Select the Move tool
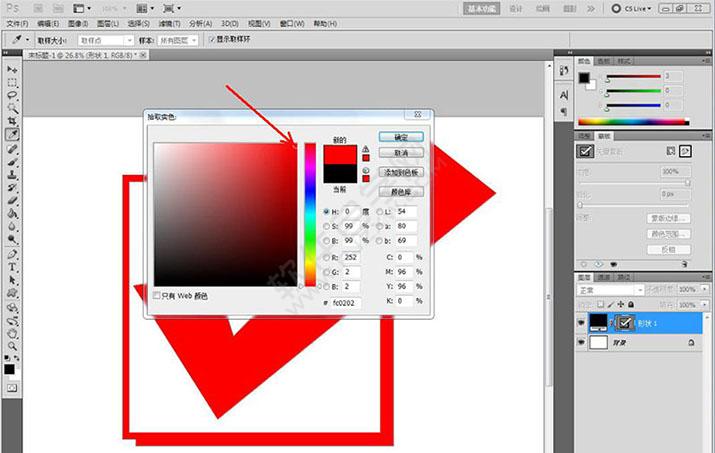This screenshot has height=453, width=715. click(x=12, y=70)
